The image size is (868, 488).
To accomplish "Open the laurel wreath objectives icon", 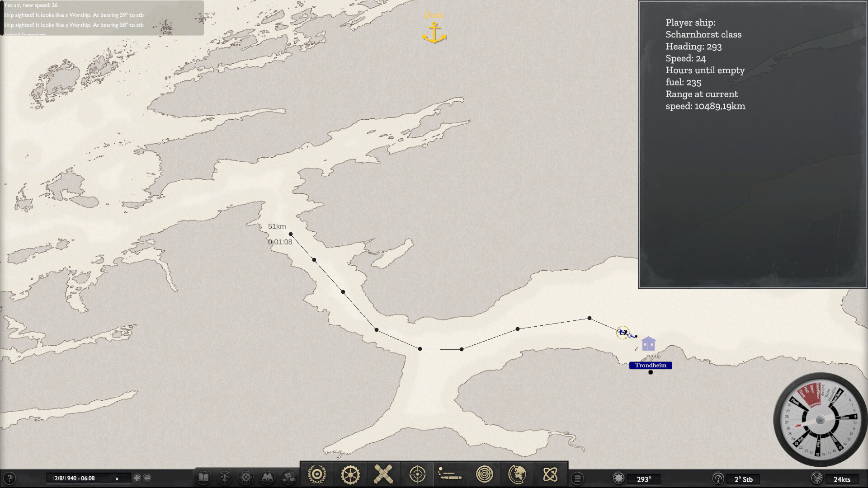I will (316, 474).
